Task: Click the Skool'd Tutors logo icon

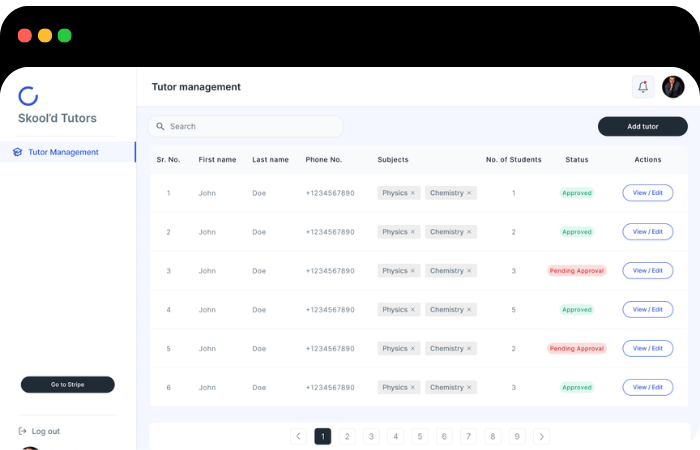Action: pyautogui.click(x=28, y=96)
